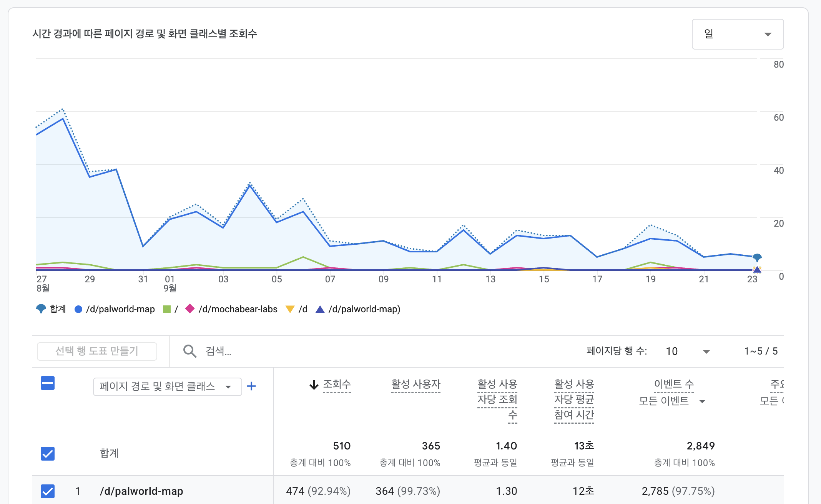Toggle the select-all checkbox in the table header
Screen dimensions: 821x504
click(48, 383)
